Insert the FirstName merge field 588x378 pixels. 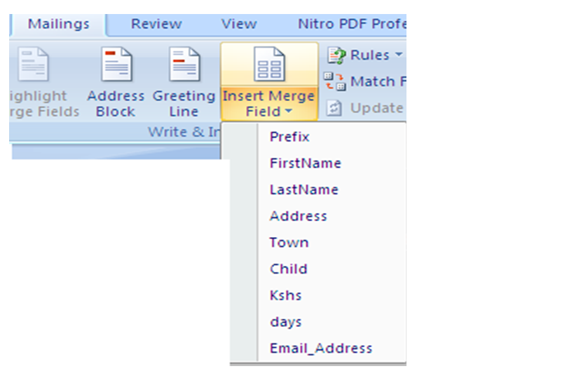(305, 163)
